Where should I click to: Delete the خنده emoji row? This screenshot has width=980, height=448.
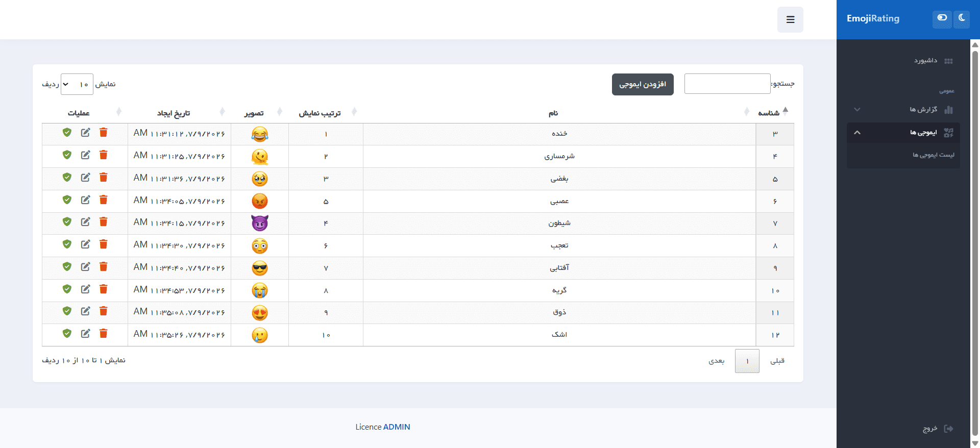point(103,132)
